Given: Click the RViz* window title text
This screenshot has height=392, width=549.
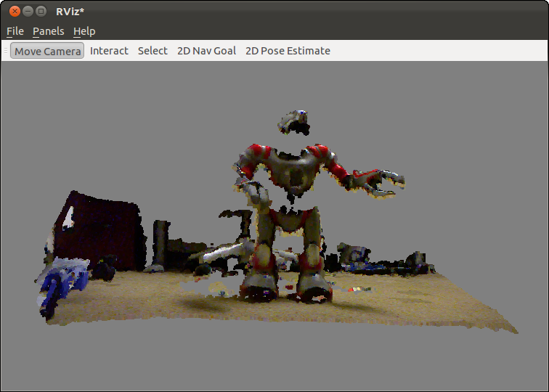Looking at the screenshot, I should pyautogui.click(x=70, y=11).
